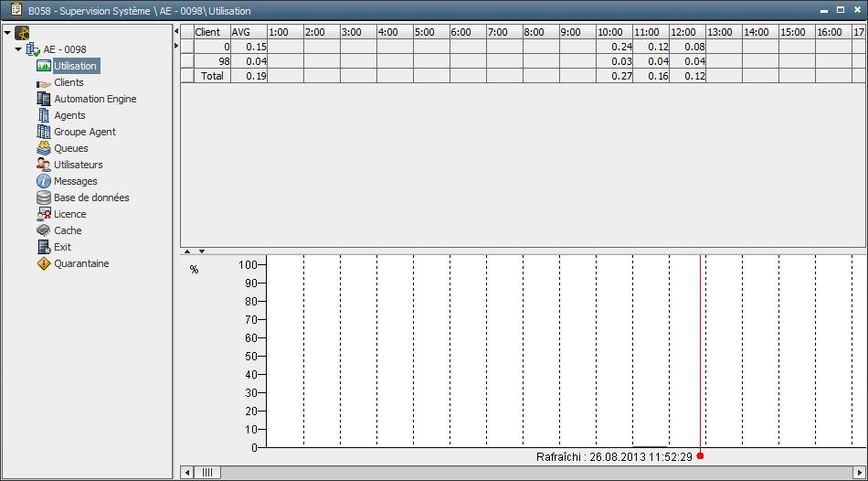The image size is (868, 481).
Task: Open Utilisateurs tree entry
Action: [78, 165]
